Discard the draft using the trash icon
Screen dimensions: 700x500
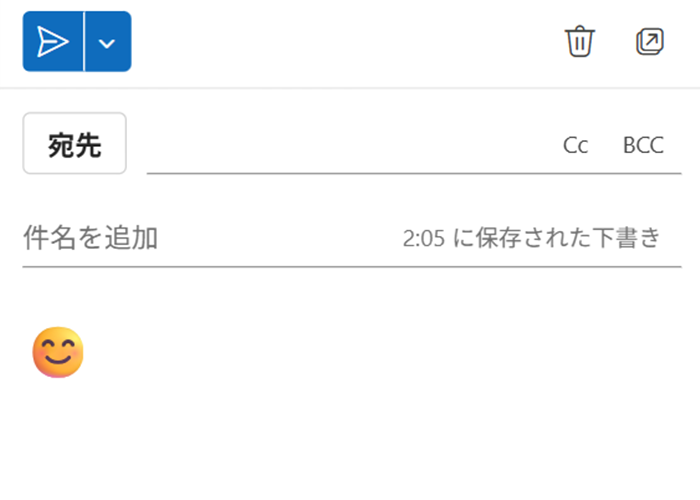(580, 42)
